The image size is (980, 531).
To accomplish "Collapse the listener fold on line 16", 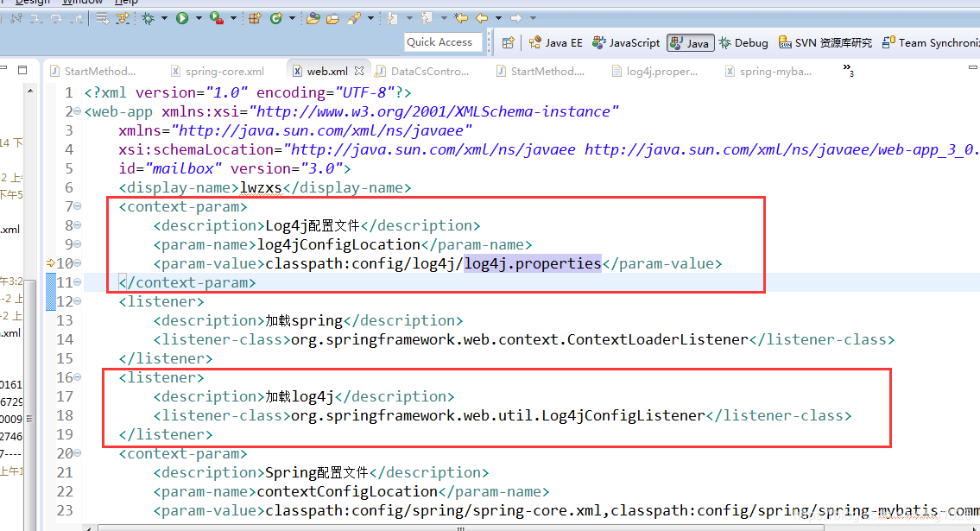I will coord(78,377).
